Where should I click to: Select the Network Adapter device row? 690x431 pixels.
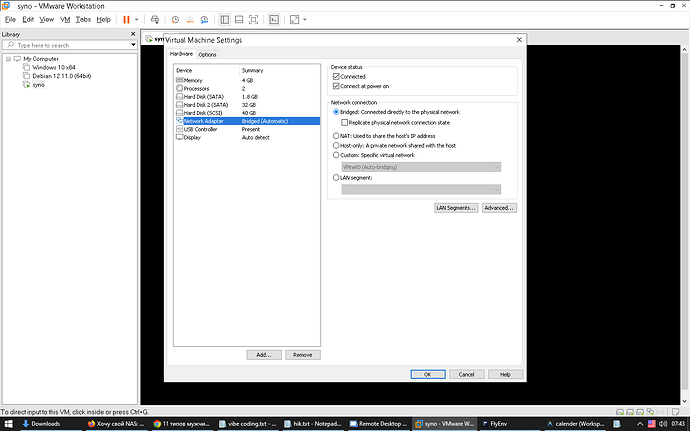pyautogui.click(x=247, y=121)
